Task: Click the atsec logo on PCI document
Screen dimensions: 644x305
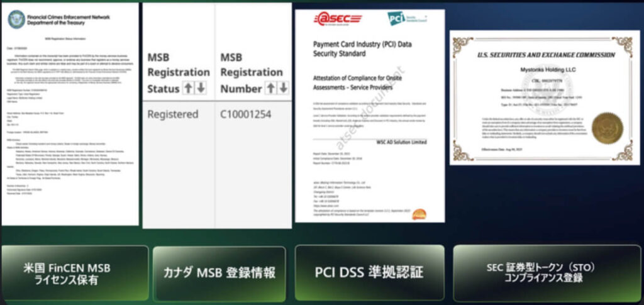Action: coord(338,18)
